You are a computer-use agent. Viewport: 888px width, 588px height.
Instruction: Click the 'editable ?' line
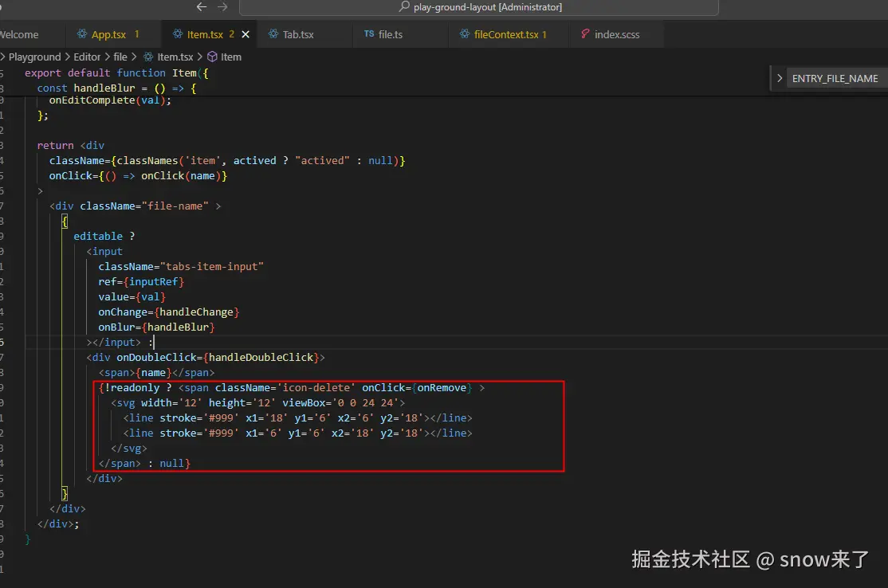click(x=104, y=236)
